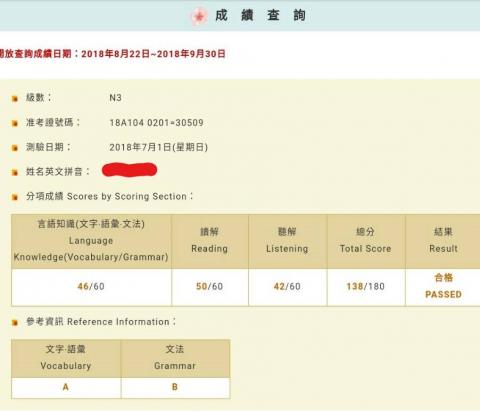This screenshot has height=411, width=480.
Task: Select the admission number 18A104 0201-30509
Action: pyautogui.click(x=156, y=123)
